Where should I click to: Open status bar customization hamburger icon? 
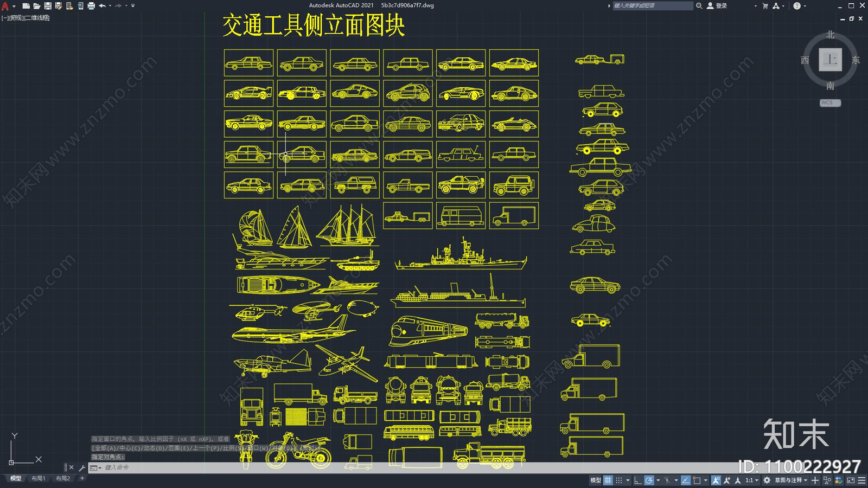coord(862,480)
